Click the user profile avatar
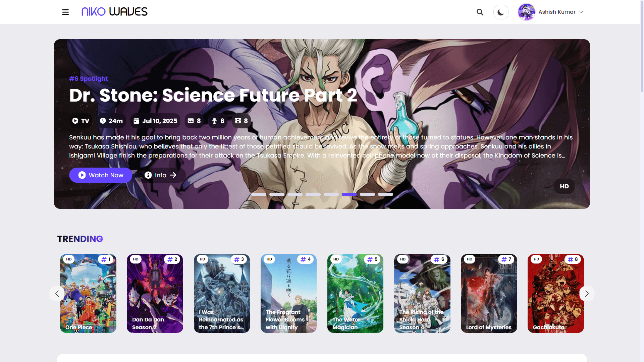644x362 pixels. point(527,12)
